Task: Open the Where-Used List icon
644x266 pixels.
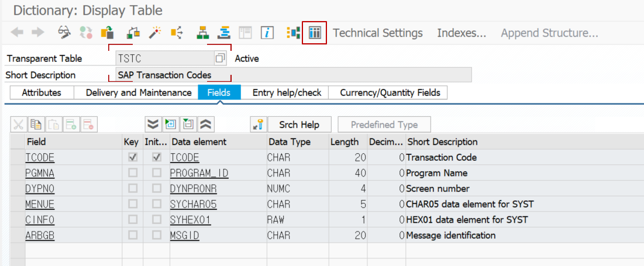Action: pyautogui.click(x=177, y=32)
